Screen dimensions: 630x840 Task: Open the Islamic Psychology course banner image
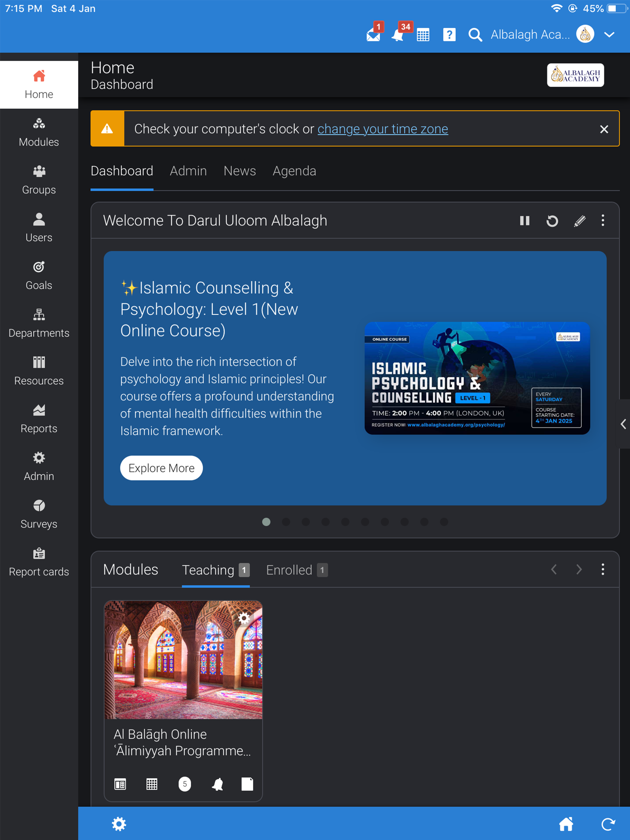click(477, 378)
